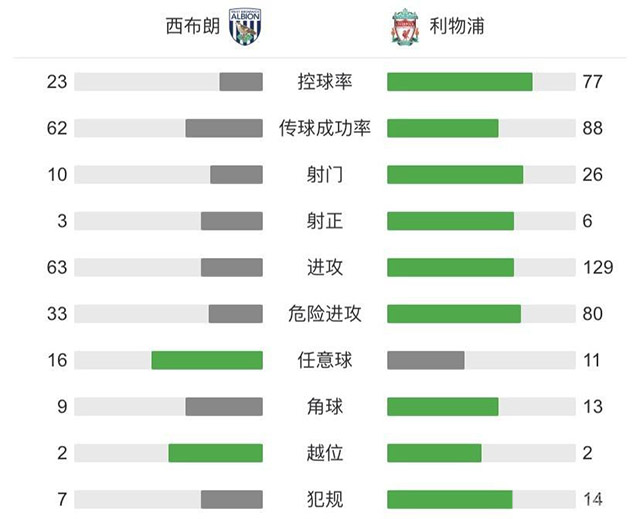The height and width of the screenshot is (519, 640).
Task: Click the 射正 stat label
Action: pos(324,221)
